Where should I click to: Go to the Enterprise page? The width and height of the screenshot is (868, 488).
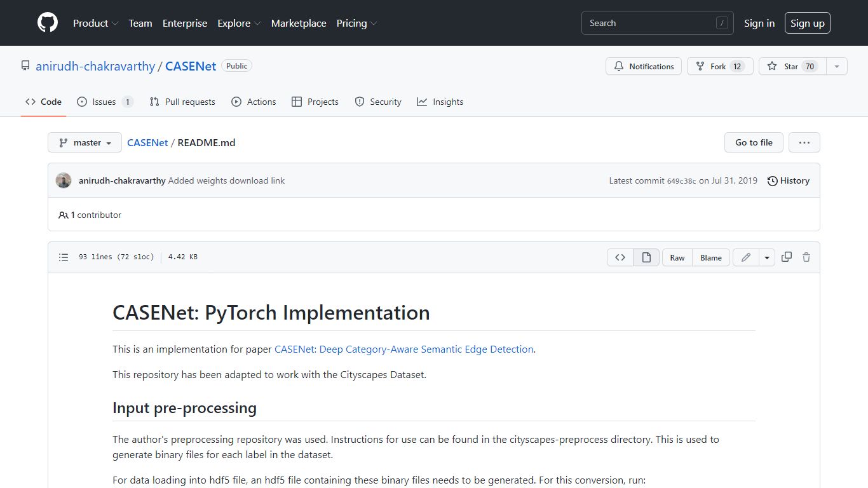[185, 23]
